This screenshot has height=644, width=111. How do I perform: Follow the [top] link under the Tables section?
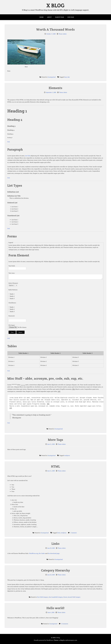[8, 371]
